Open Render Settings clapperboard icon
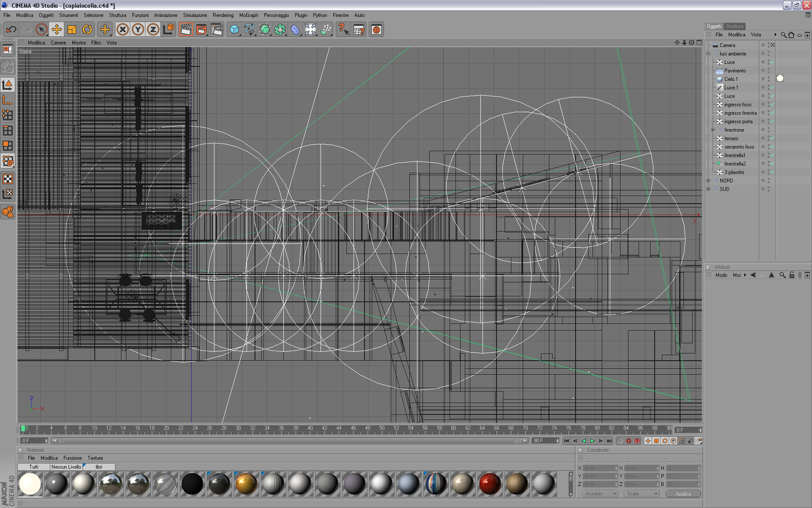Viewport: 812px width, 508px height. (x=217, y=30)
